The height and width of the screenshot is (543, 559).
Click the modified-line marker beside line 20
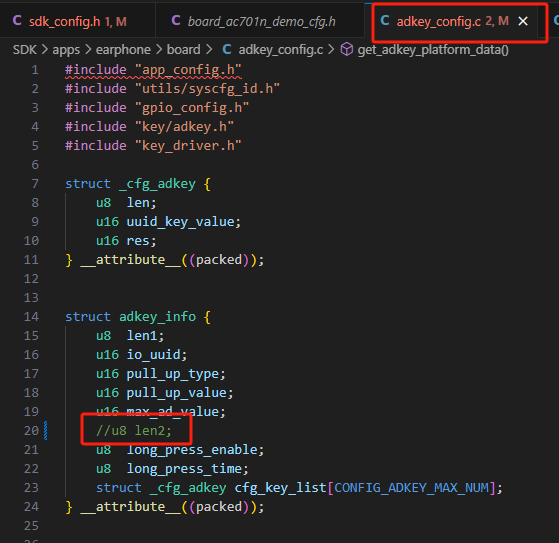click(46, 431)
